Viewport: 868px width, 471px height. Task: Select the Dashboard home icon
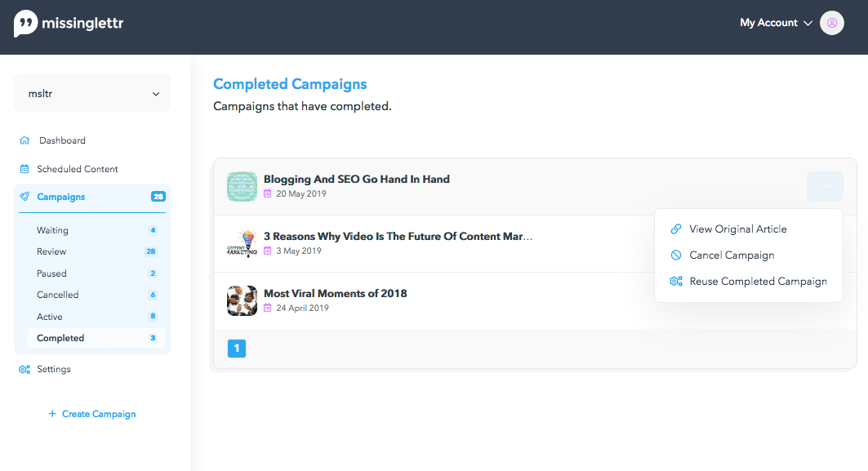pyautogui.click(x=24, y=140)
